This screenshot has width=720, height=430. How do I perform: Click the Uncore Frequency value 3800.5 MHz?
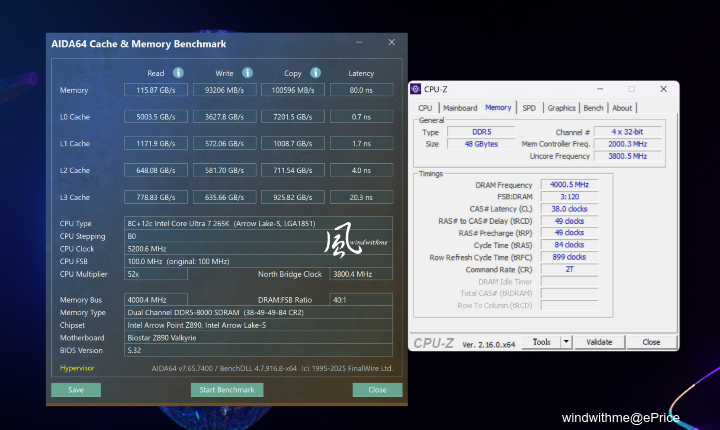tap(627, 156)
